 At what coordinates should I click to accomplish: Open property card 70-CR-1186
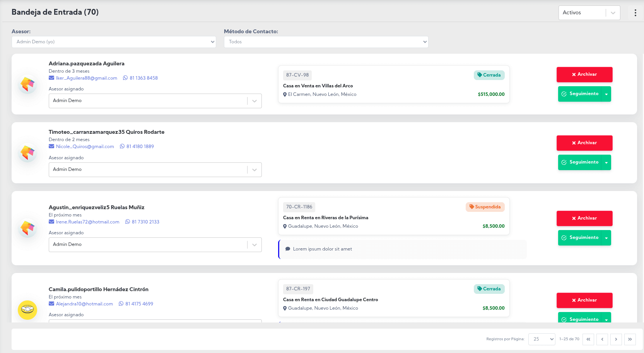click(393, 217)
